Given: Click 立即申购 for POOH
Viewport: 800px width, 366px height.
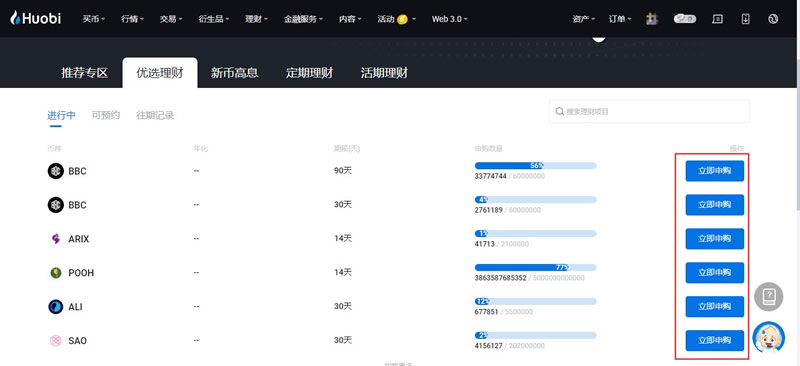Looking at the screenshot, I should pos(714,273).
